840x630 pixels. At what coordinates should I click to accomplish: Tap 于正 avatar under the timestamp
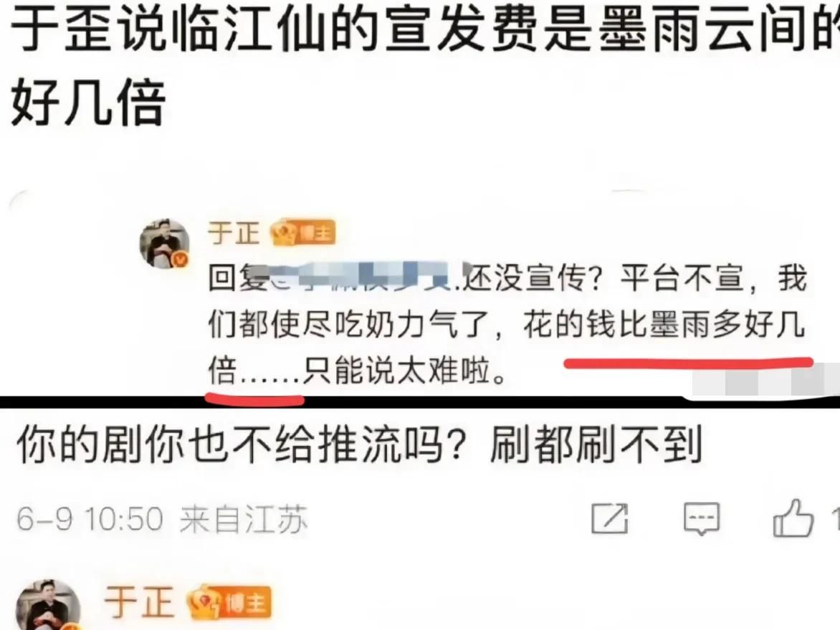click(48, 604)
